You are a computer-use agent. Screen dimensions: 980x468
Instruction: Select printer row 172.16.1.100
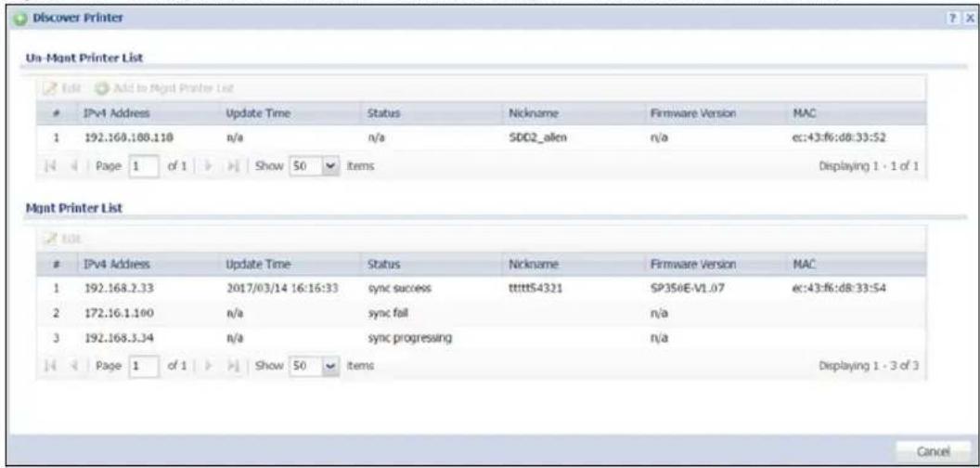coord(481,313)
